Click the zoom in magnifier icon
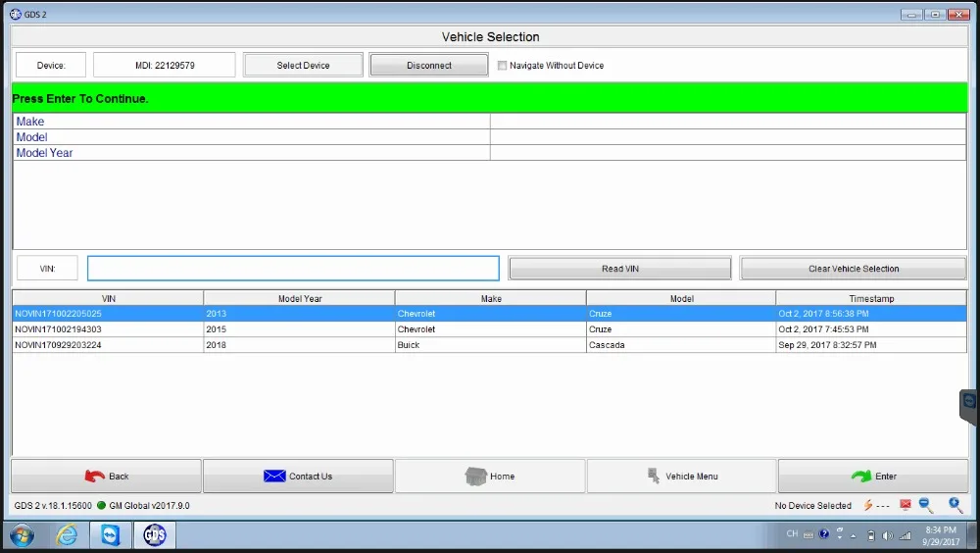Image resolution: width=980 pixels, height=553 pixels. tap(955, 506)
